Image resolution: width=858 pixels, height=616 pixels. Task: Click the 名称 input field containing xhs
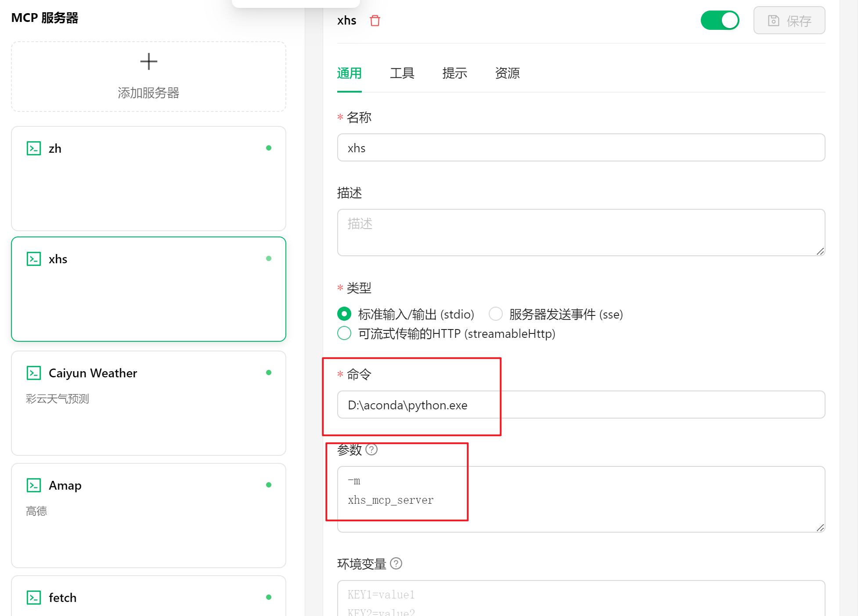pyautogui.click(x=580, y=148)
